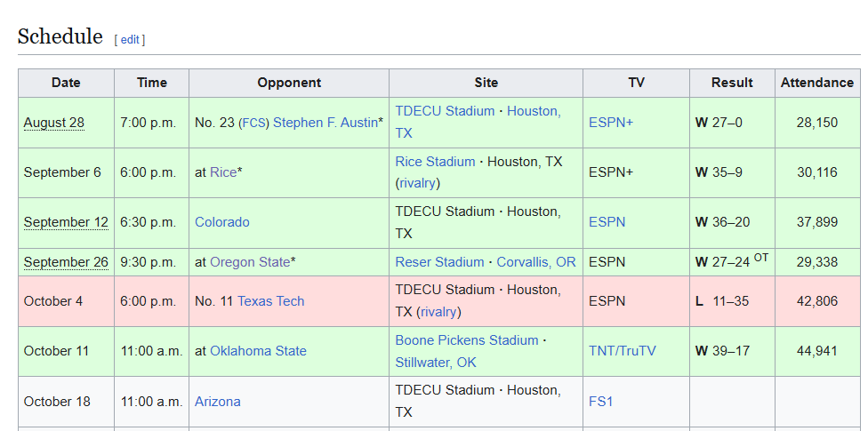The image size is (868, 431).
Task: Open the ESPN+ link in first row
Action: [611, 122]
